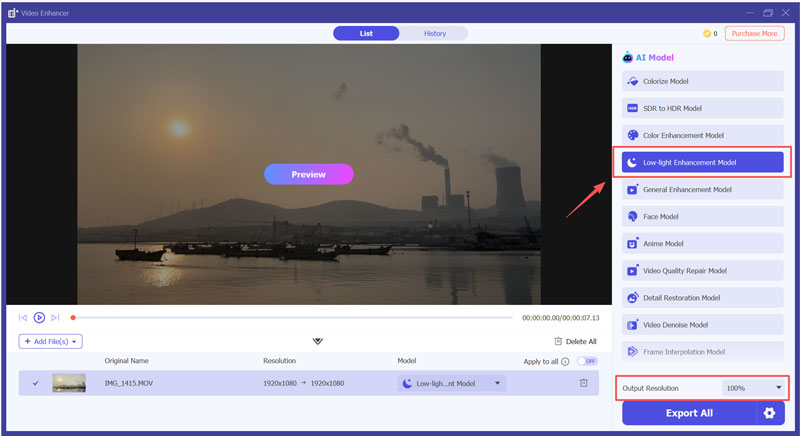Viewport: 800px width, 436px height.
Task: Click the Purchase More button
Action: click(x=754, y=34)
